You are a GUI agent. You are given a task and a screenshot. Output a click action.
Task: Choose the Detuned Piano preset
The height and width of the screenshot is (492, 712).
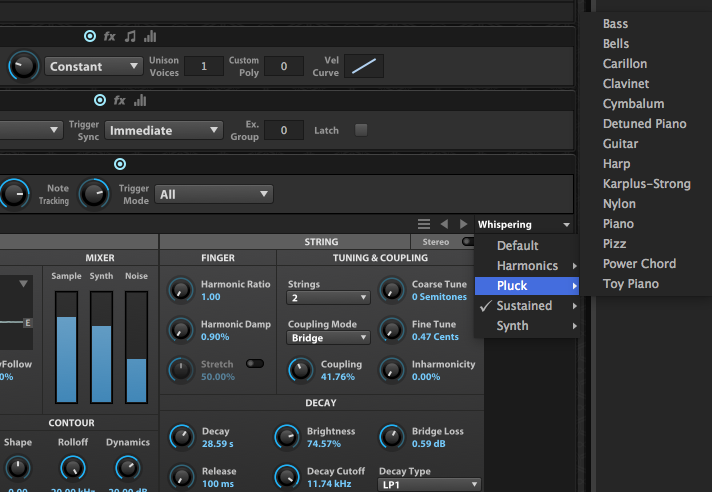(644, 123)
